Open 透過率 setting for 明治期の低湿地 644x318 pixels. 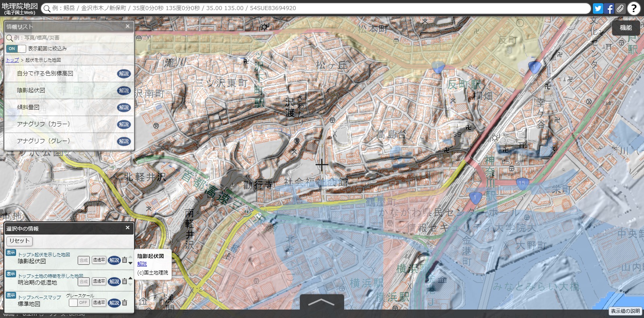[99, 281]
